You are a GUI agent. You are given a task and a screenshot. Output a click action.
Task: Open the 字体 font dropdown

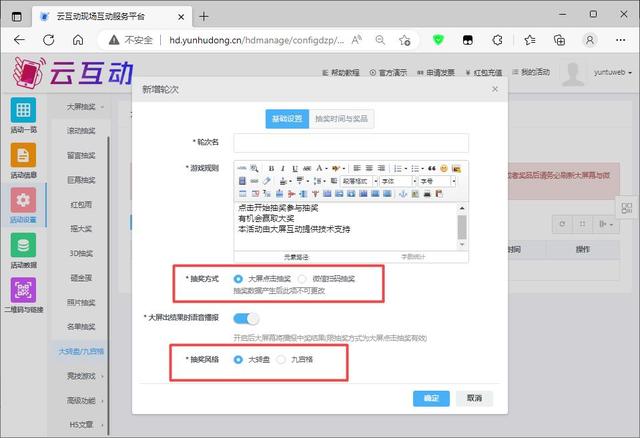click(x=398, y=181)
